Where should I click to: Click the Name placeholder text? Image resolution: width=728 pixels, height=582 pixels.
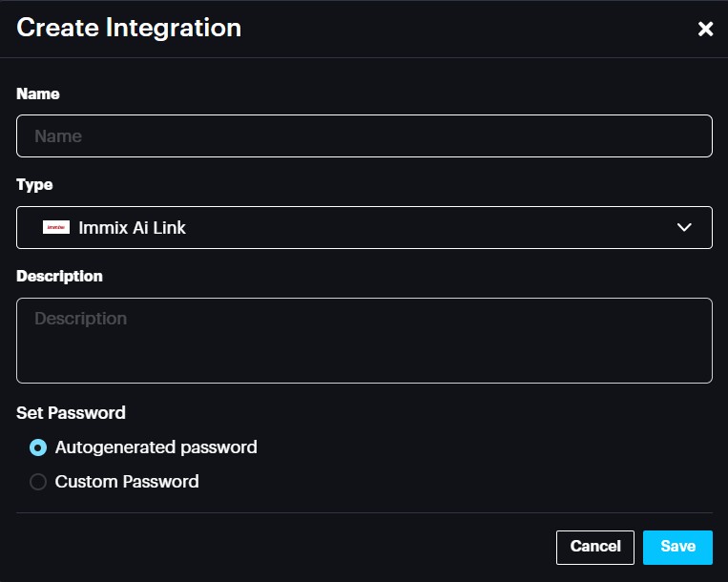click(58, 136)
